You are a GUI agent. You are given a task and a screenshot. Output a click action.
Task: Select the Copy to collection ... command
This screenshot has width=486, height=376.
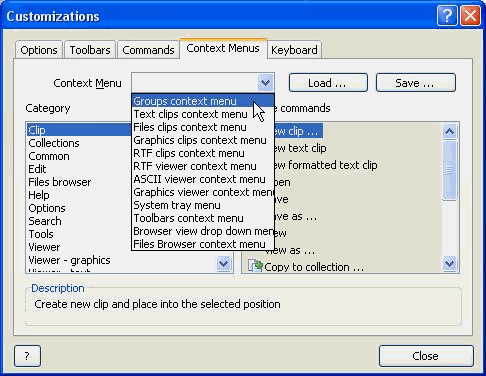(x=314, y=267)
